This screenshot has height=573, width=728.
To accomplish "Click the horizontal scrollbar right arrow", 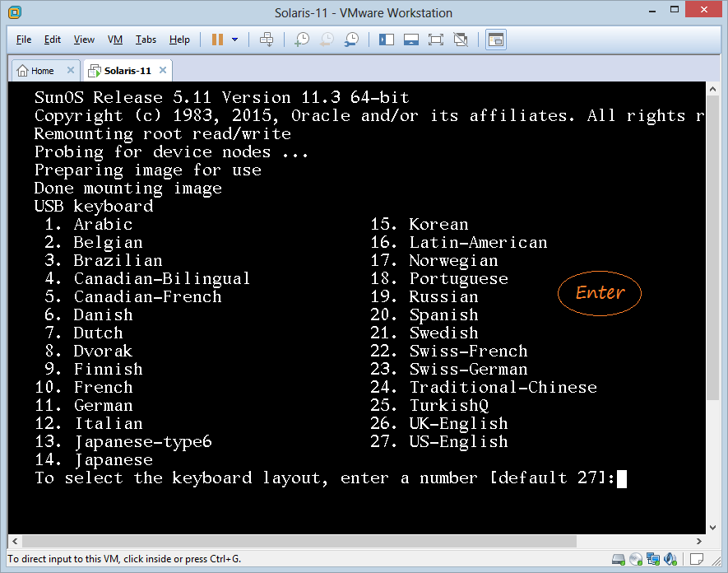I will point(699,542).
